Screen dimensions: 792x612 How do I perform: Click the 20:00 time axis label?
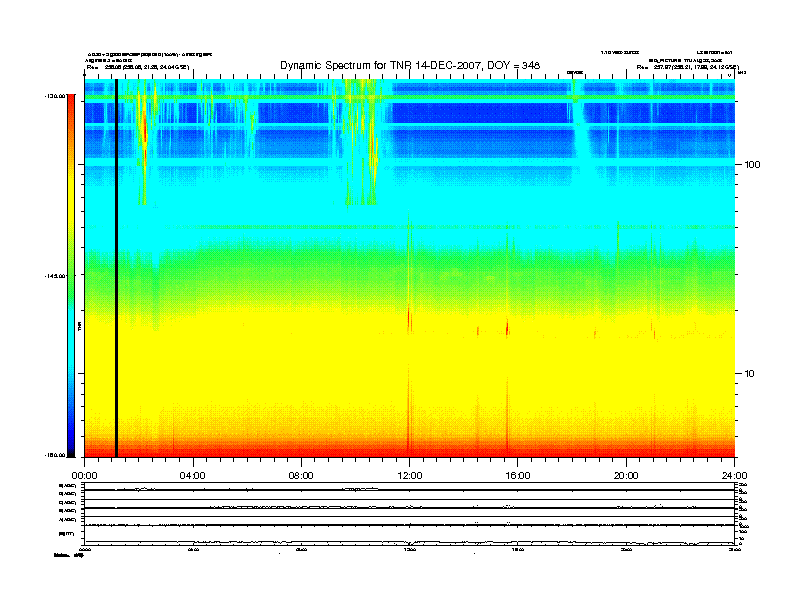tap(626, 476)
